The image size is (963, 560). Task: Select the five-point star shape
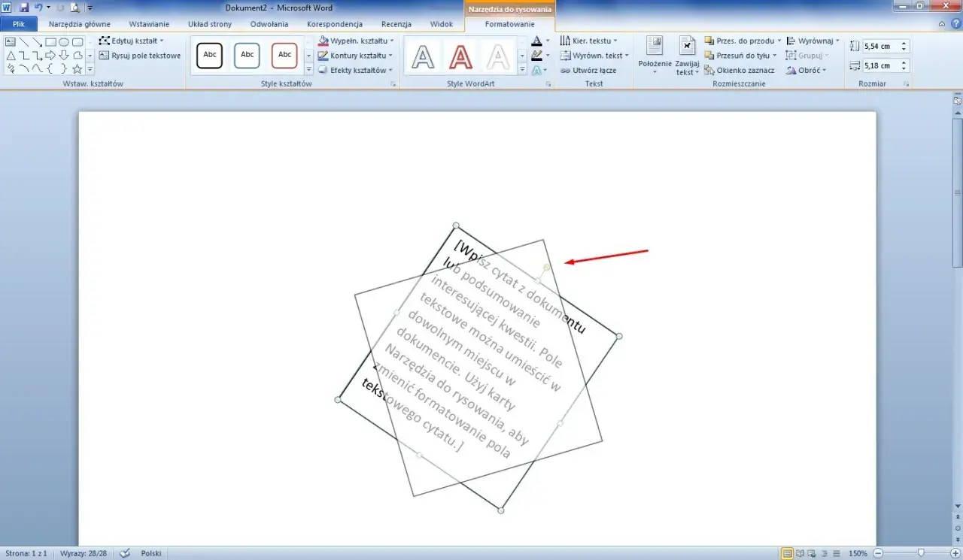click(77, 69)
